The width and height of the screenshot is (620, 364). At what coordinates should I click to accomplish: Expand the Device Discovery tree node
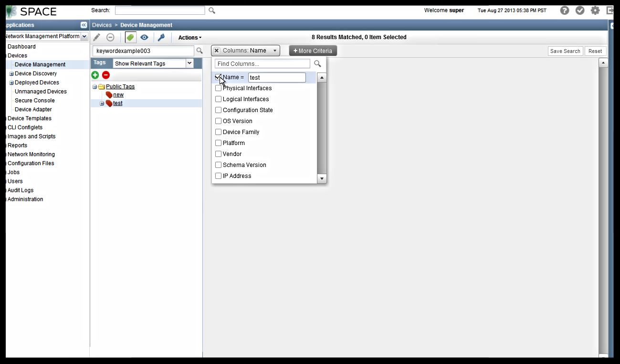coord(11,74)
